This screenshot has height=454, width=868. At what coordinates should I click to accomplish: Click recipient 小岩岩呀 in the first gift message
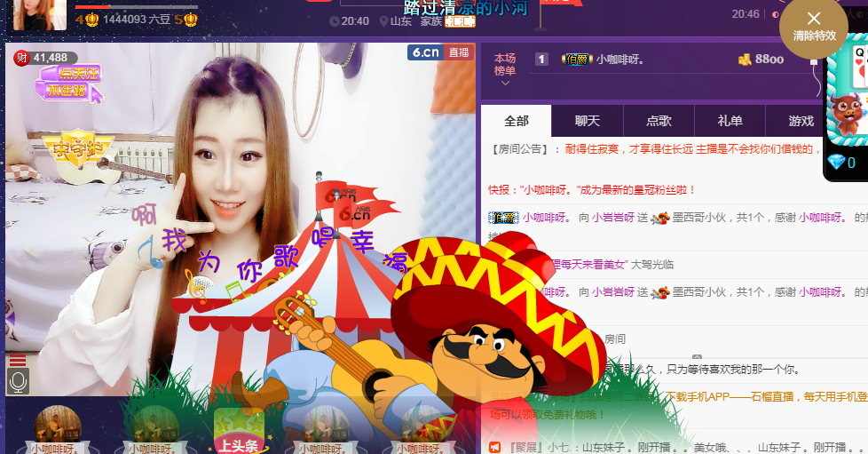[612, 218]
